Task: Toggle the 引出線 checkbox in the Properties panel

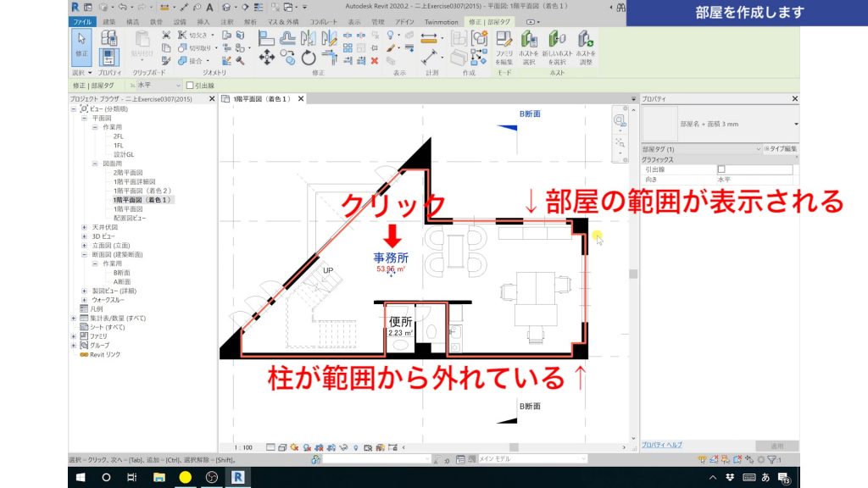Action: tap(721, 168)
